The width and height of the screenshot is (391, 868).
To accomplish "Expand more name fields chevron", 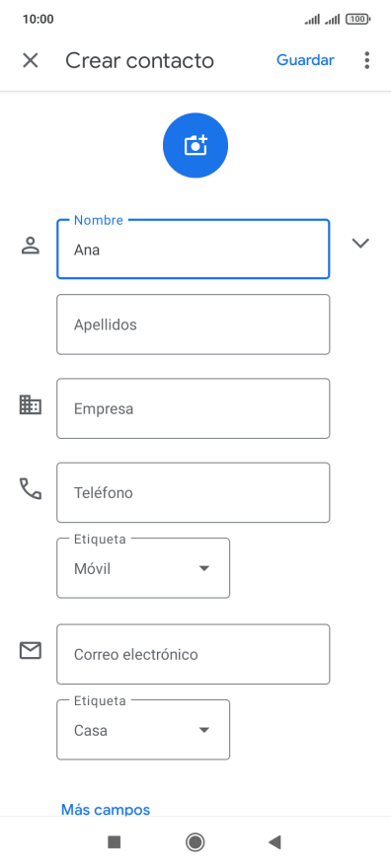I will click(x=360, y=243).
